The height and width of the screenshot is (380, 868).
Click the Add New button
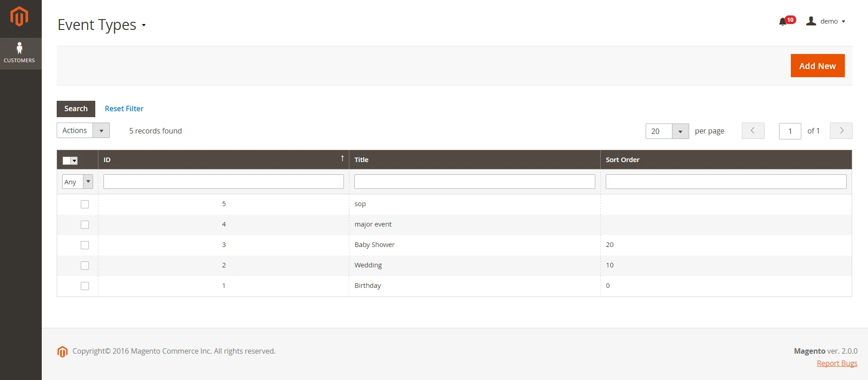(x=818, y=66)
